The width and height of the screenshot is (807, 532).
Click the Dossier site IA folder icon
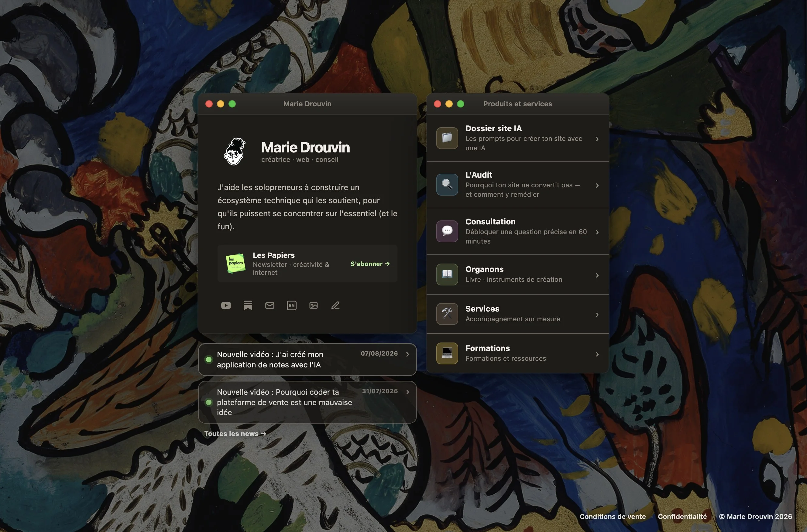(x=447, y=138)
